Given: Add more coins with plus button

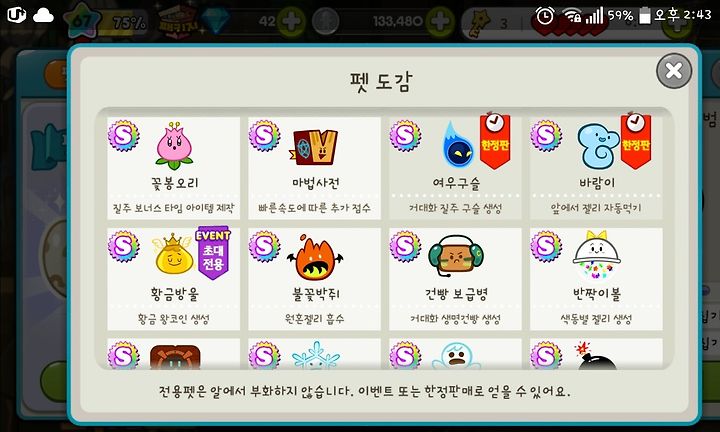Looking at the screenshot, I should (440, 21).
